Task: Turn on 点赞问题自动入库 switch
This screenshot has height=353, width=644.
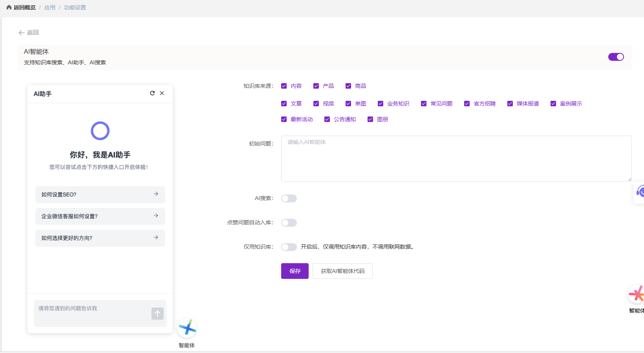Action: pyautogui.click(x=289, y=223)
